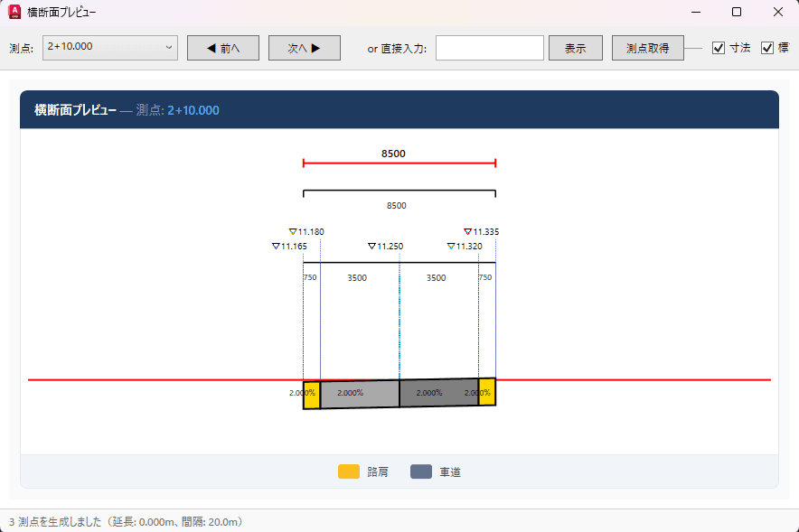Viewport: 799px width, 532px height.
Task: Click the 直接入力 text field
Action: pos(489,48)
